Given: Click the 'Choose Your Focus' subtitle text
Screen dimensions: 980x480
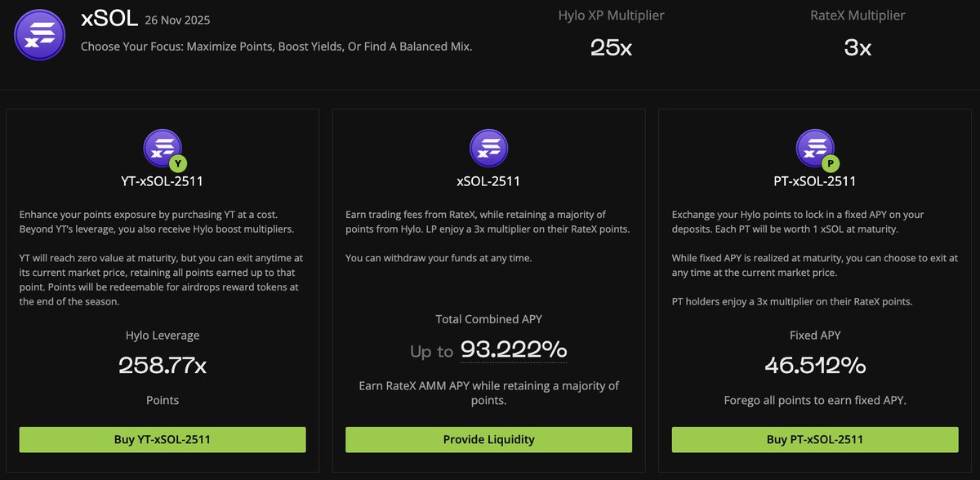Looking at the screenshot, I should tap(277, 47).
